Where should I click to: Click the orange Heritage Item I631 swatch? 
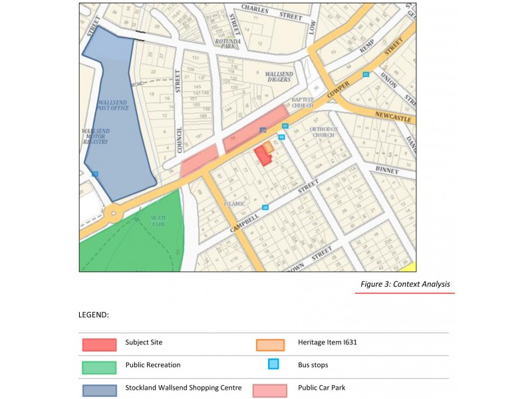(270, 344)
